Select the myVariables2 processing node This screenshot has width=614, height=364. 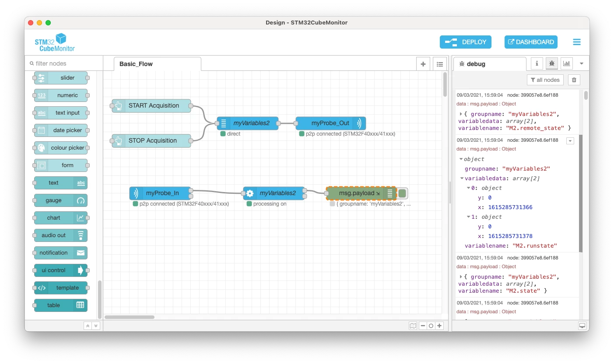(x=274, y=193)
